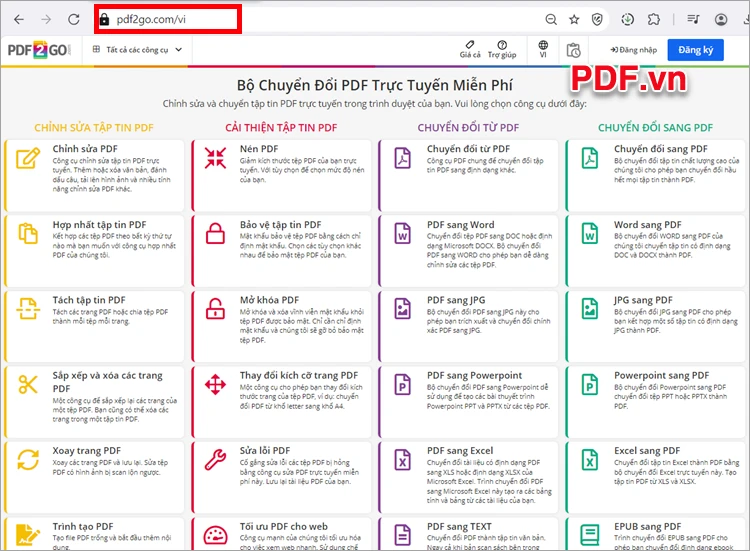Open the 'PDF sang Powerpoint' P icon
The height and width of the screenshot is (551, 750).
coord(402,384)
